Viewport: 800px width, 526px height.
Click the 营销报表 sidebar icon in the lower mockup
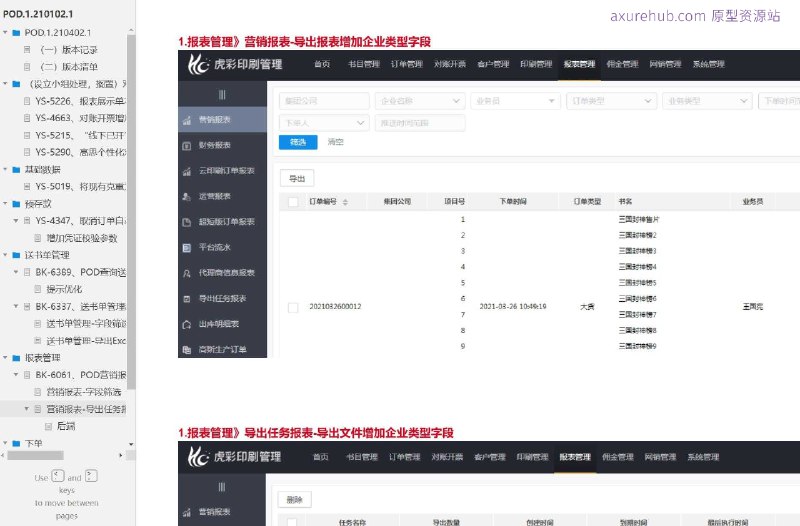click(187, 512)
